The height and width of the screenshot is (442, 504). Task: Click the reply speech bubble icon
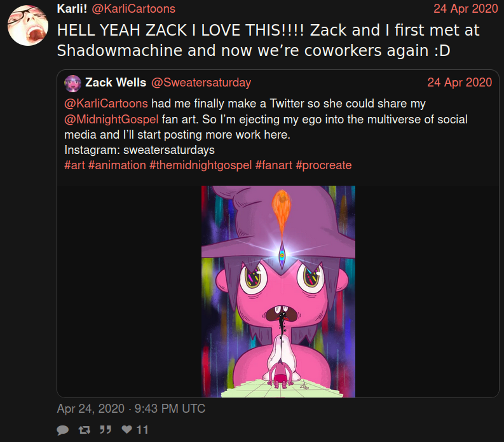(63, 430)
